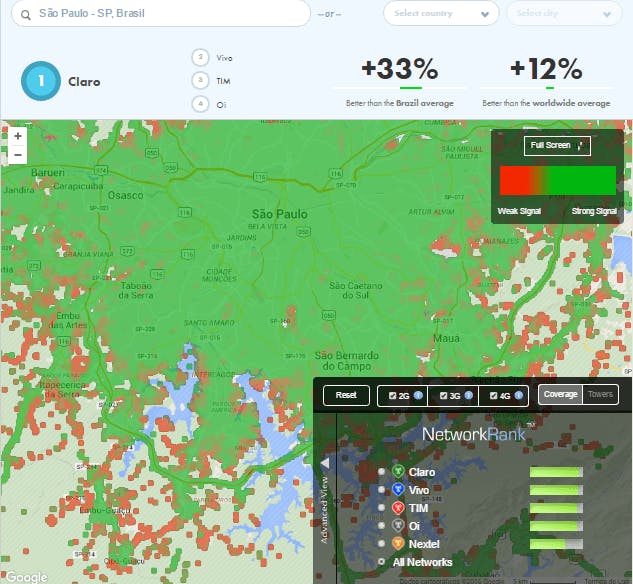The image size is (633, 584).
Task: Select the All Networks radio button
Action: tap(381, 562)
